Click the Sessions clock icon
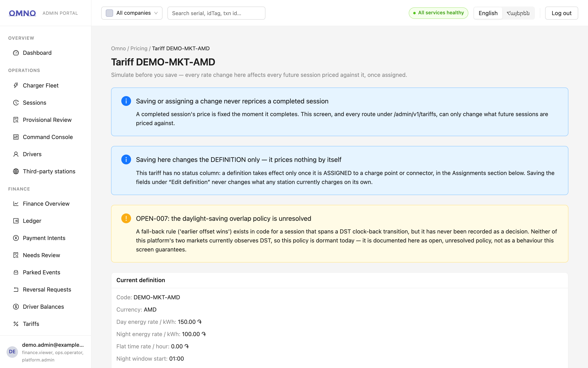The image size is (588, 368). [x=16, y=103]
